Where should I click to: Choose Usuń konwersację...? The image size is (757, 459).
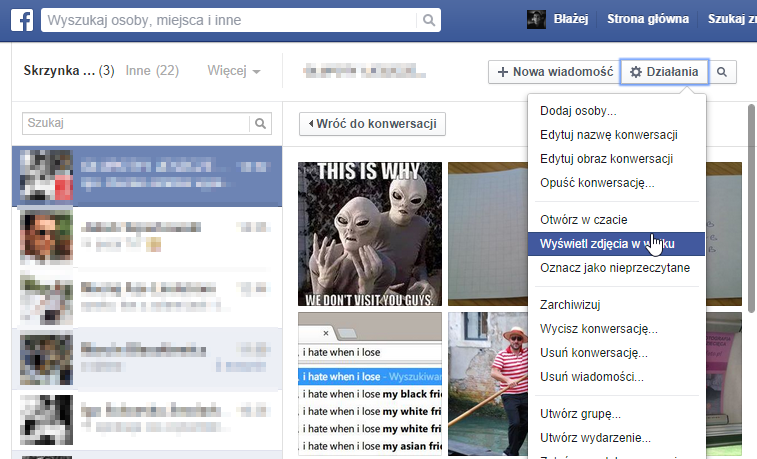(x=616, y=353)
